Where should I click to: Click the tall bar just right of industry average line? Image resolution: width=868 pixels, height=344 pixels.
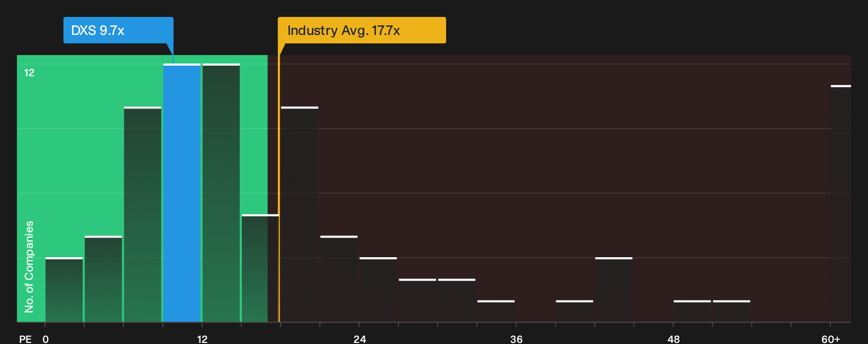[300, 214]
